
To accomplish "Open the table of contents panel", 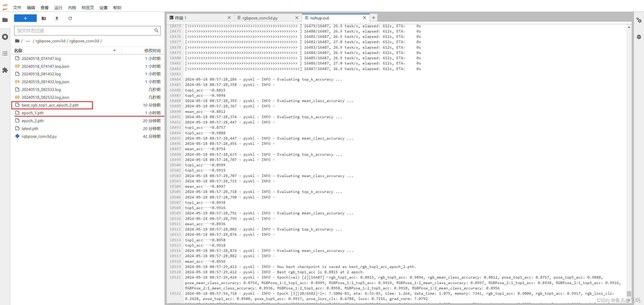I will (x=5, y=53).
